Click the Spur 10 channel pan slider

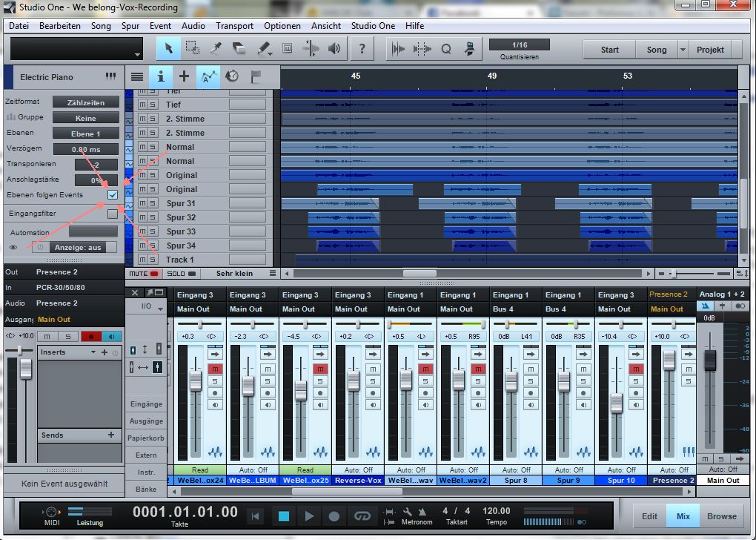point(620,324)
